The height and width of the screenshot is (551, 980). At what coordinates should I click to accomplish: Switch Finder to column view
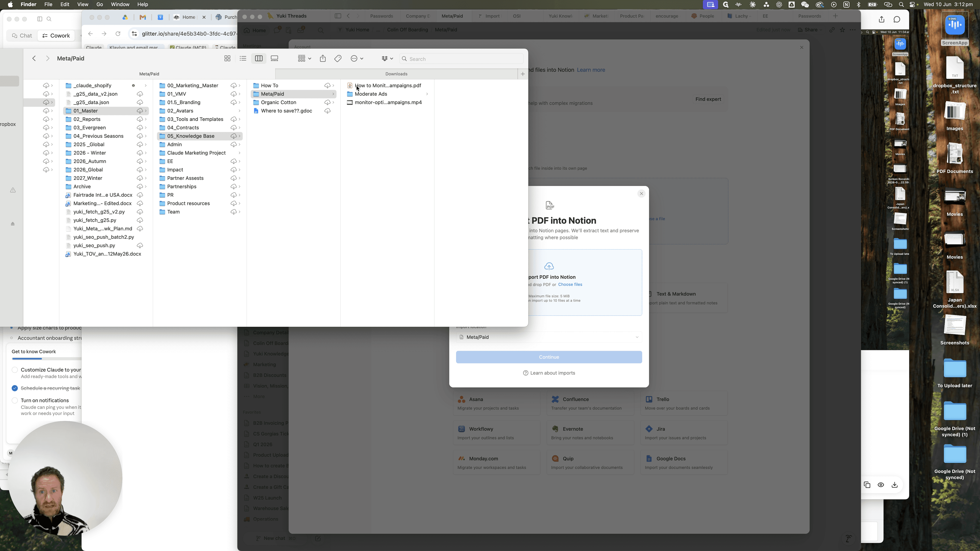[259, 59]
